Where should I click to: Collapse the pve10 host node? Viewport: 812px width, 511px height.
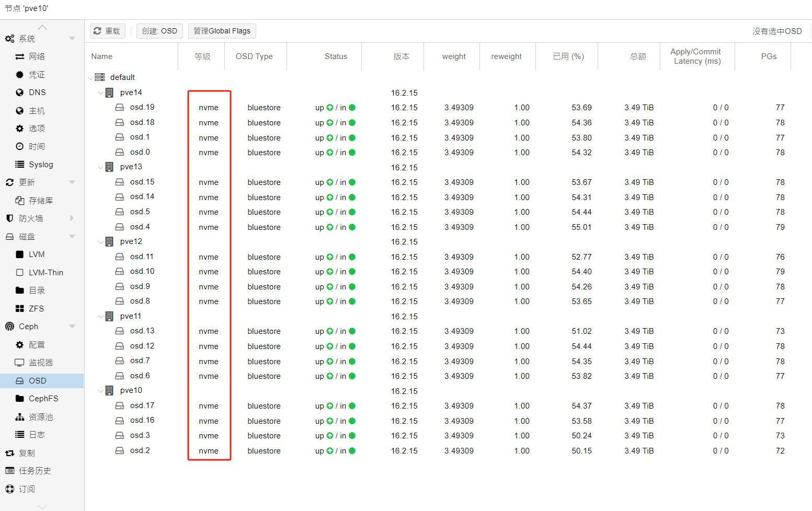(x=100, y=391)
